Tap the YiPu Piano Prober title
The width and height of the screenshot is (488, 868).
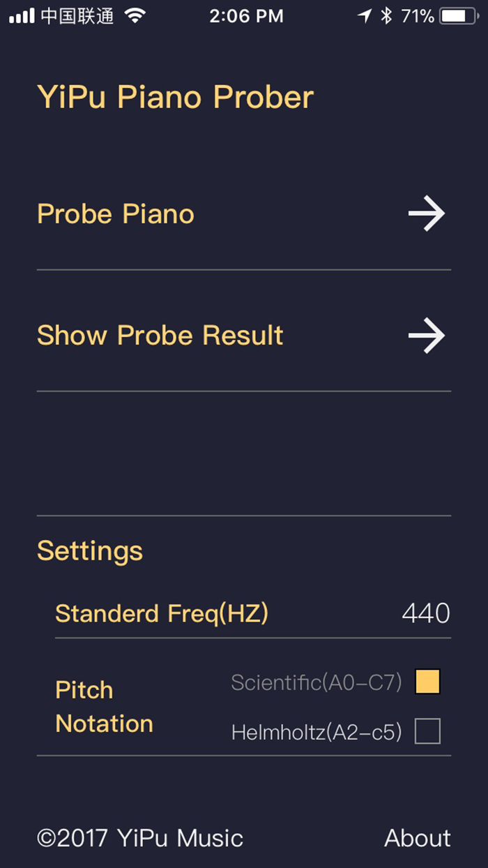175,97
